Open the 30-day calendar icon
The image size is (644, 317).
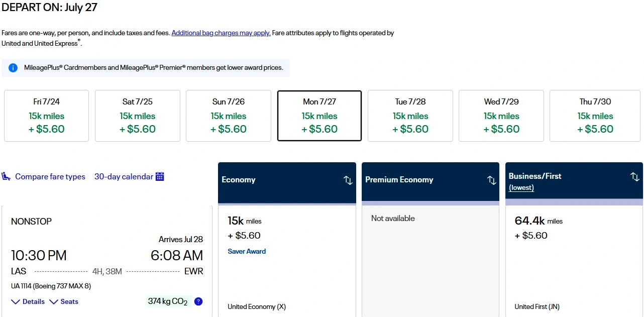160,176
